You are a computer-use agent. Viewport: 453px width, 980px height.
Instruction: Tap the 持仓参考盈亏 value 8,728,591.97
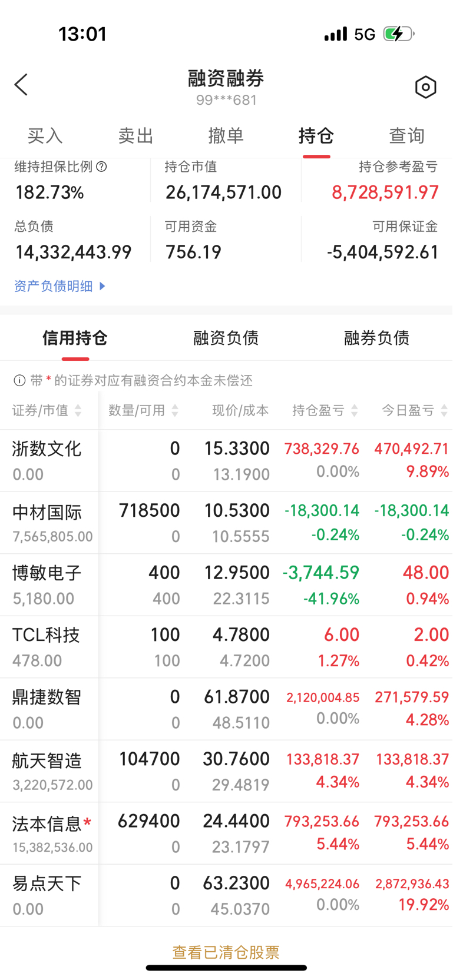click(x=385, y=192)
